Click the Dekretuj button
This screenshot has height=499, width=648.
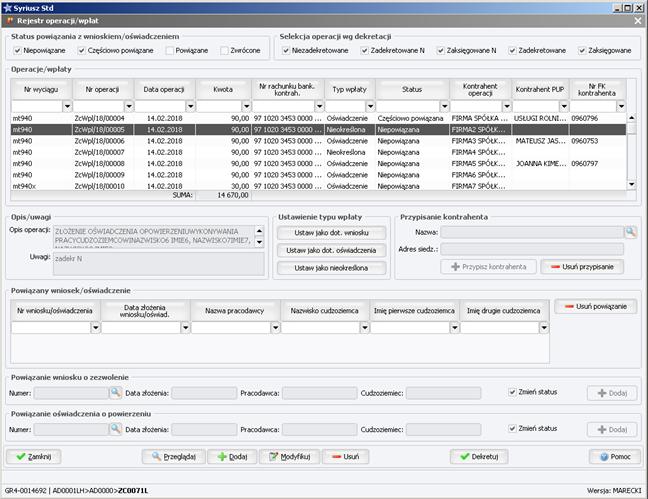(x=479, y=456)
